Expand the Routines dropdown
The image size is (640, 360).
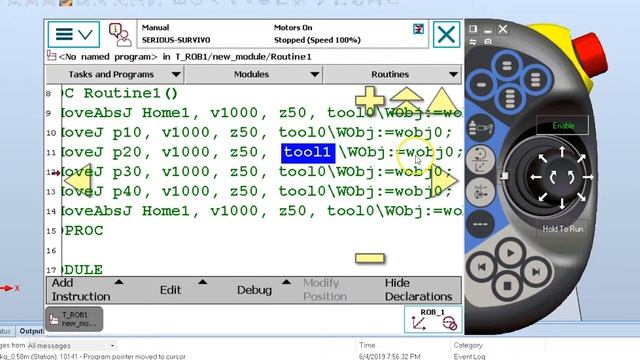[x=392, y=75]
